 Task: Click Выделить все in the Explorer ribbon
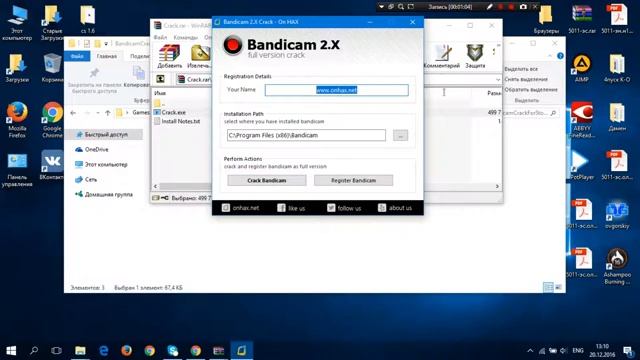pyautogui.click(x=521, y=69)
